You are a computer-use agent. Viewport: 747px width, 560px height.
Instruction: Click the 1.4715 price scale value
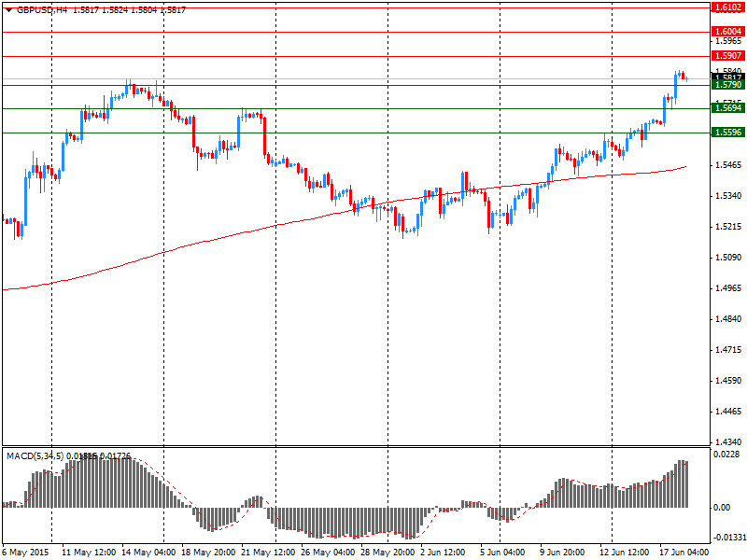click(x=728, y=350)
